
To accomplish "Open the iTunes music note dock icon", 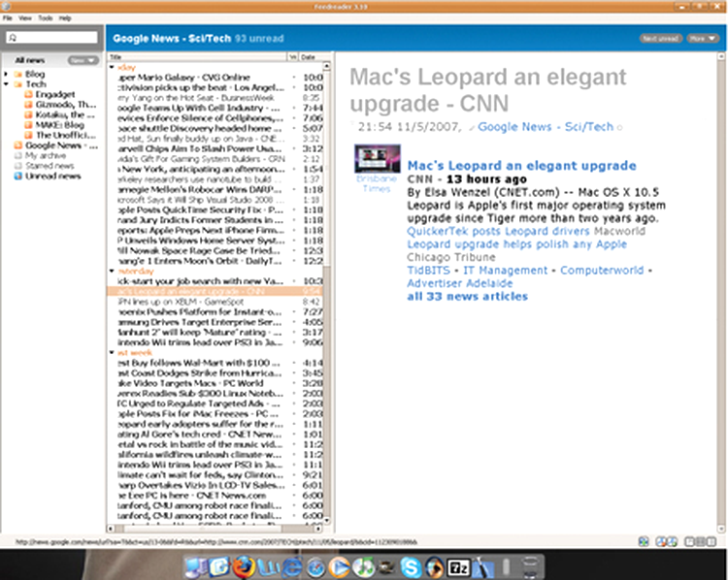I will pyautogui.click(x=364, y=567).
